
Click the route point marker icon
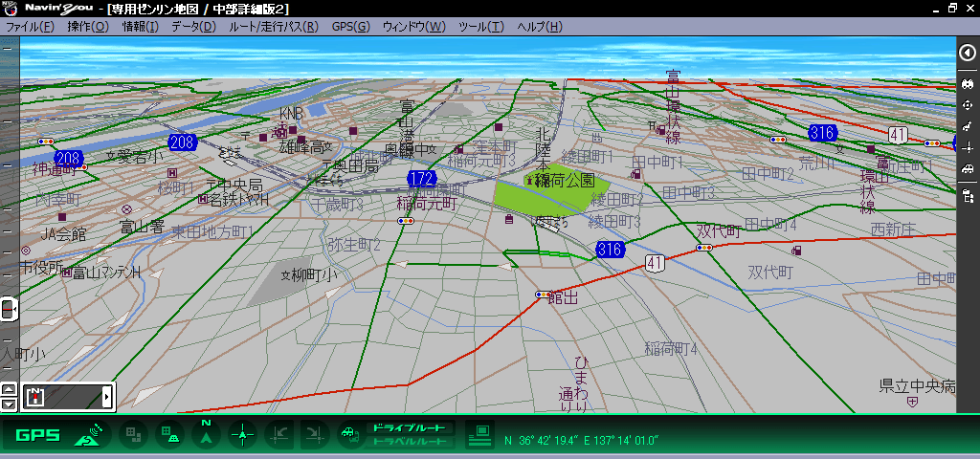968,126
